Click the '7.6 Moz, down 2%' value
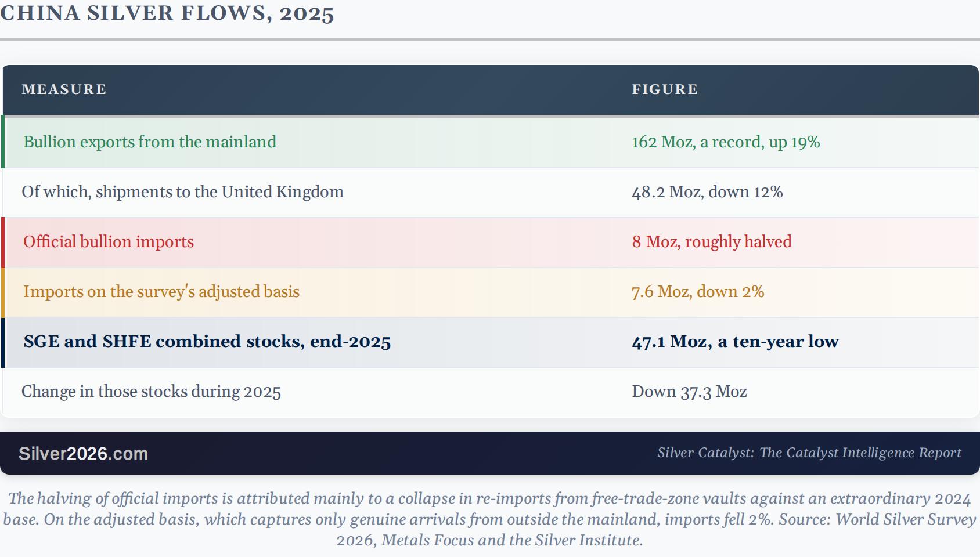Image resolution: width=980 pixels, height=557 pixels. click(698, 292)
